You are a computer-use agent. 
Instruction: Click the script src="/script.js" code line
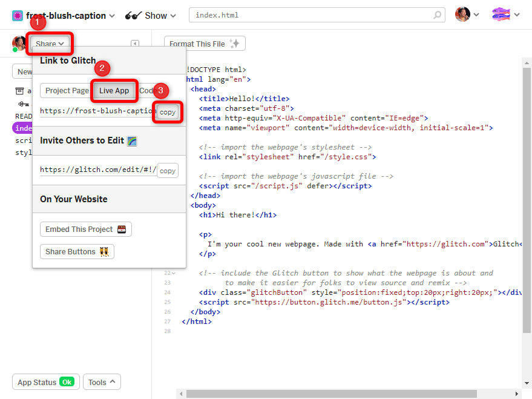tap(285, 186)
